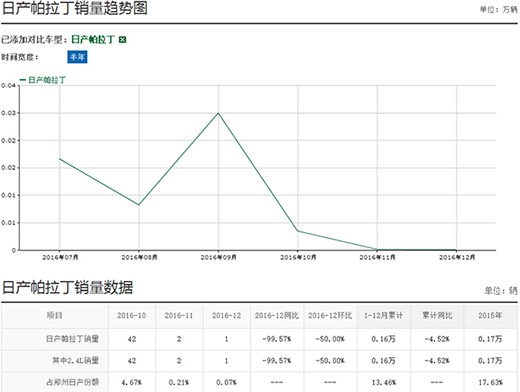Click the 2016年10月 data point on the line
520x392 pixels.
298,231
